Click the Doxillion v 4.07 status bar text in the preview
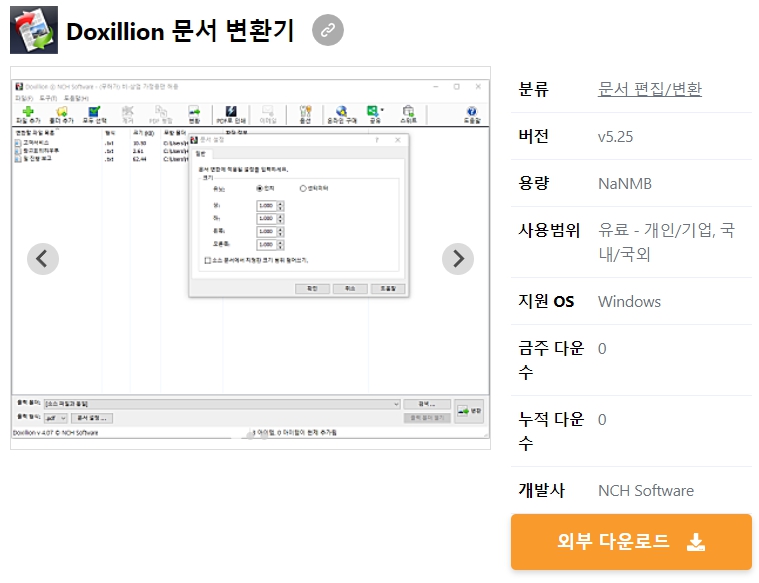Image resolution: width=759 pixels, height=583 pixels. pyautogui.click(x=55, y=433)
